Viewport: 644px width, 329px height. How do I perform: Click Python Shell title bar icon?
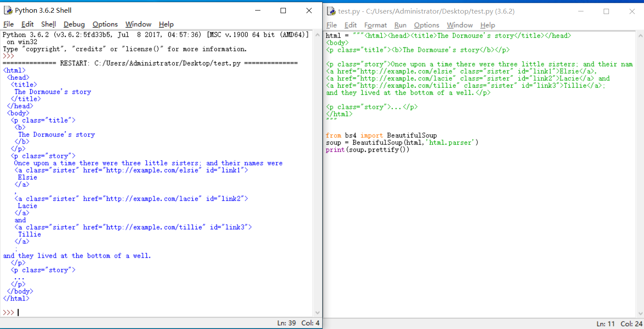coord(8,10)
